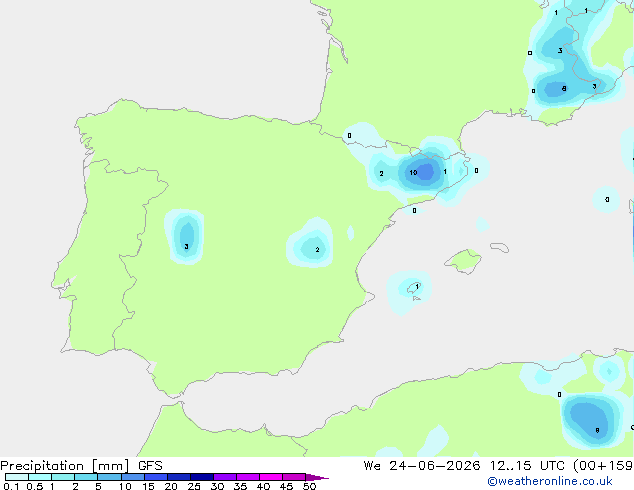The image size is (634, 490).
Task: Pick the 25–30 mm navy legend swatch
Action: 202,477
